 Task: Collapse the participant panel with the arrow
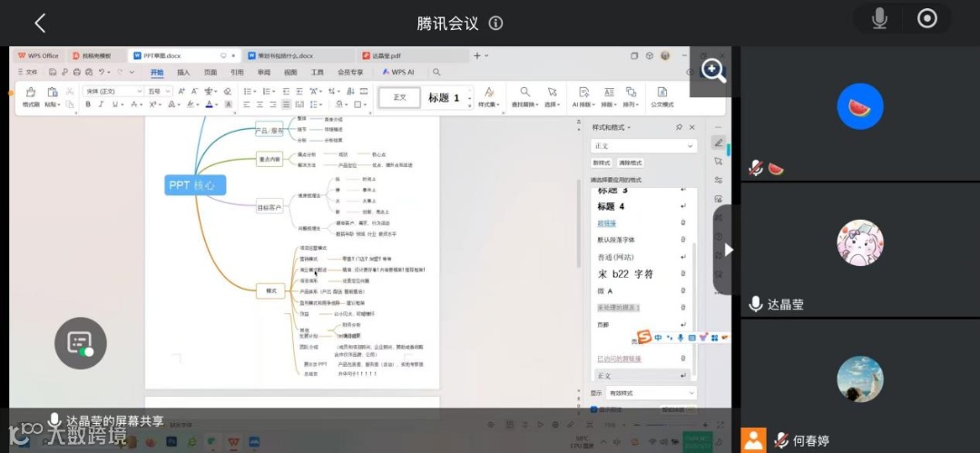(728, 250)
